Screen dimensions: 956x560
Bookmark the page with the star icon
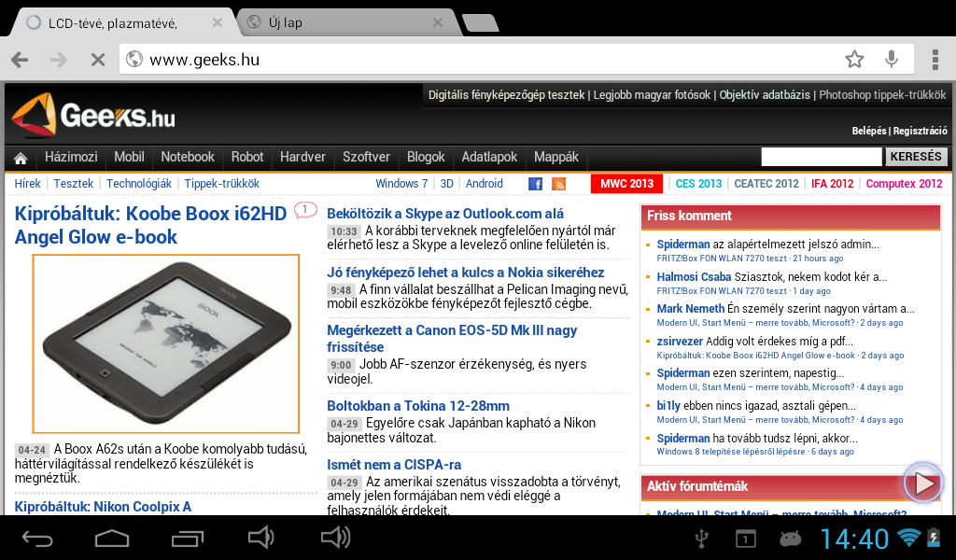[x=854, y=60]
